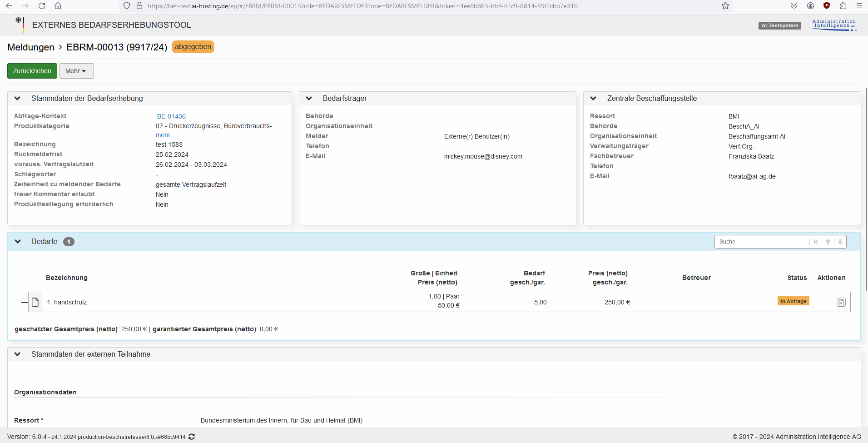Navigate to Meldungen breadcrumb

tap(30, 47)
